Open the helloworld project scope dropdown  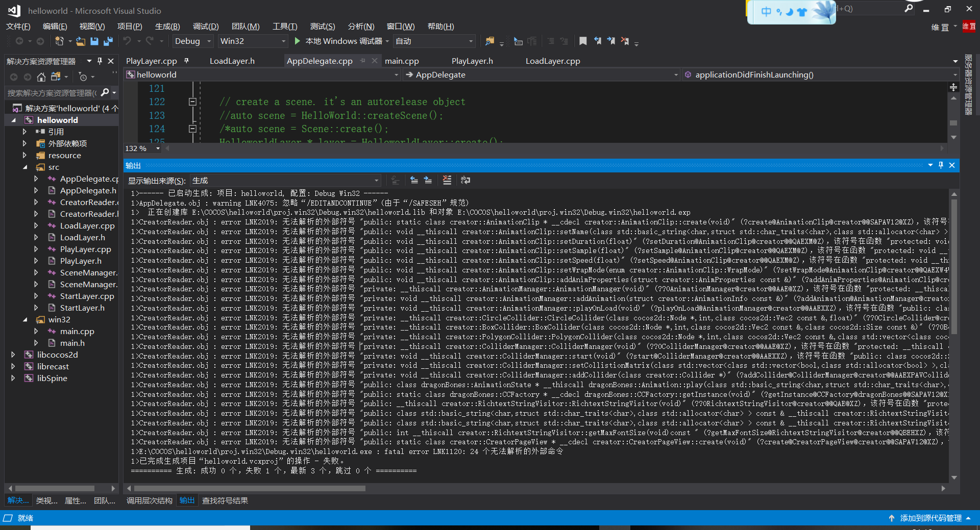coord(263,74)
